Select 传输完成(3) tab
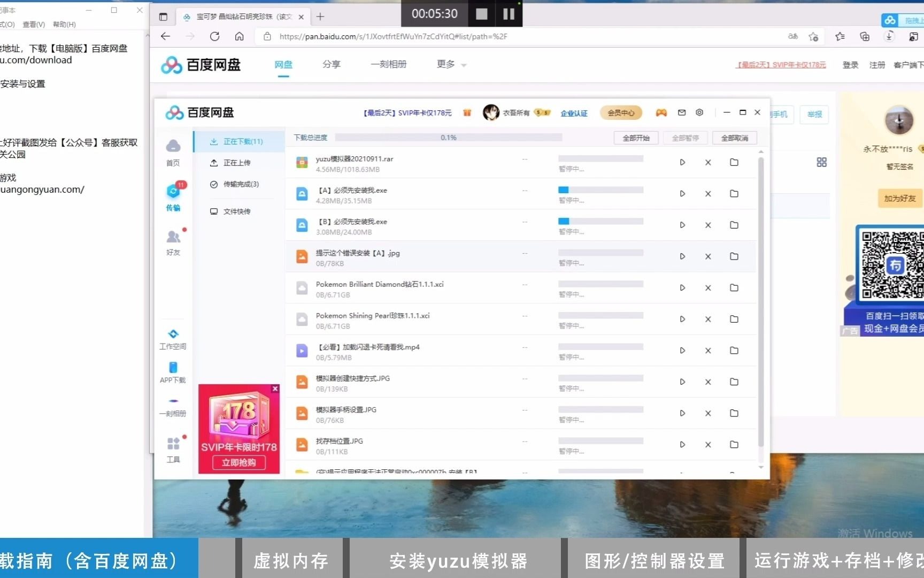Screen dimensions: 924x578 (239, 184)
